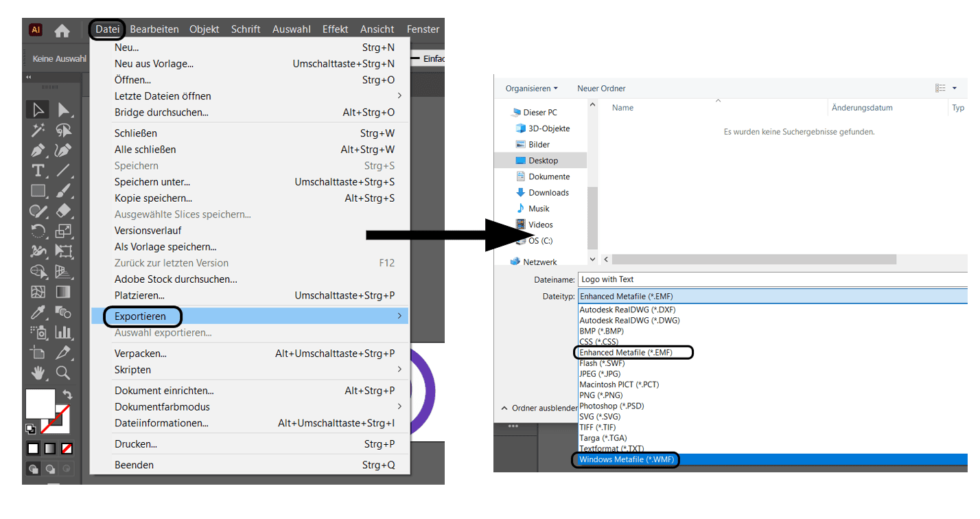The height and width of the screenshot is (519, 980).
Task: Expand the Dokumentfarbmodus submenu
Action: tap(250, 406)
